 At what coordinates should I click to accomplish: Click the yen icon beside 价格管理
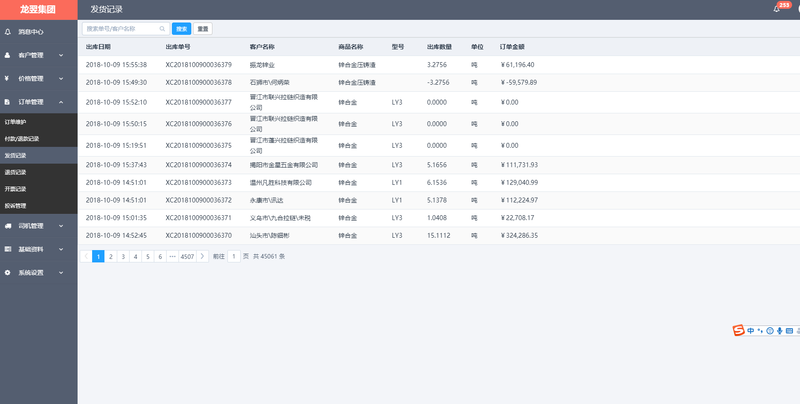click(7, 79)
